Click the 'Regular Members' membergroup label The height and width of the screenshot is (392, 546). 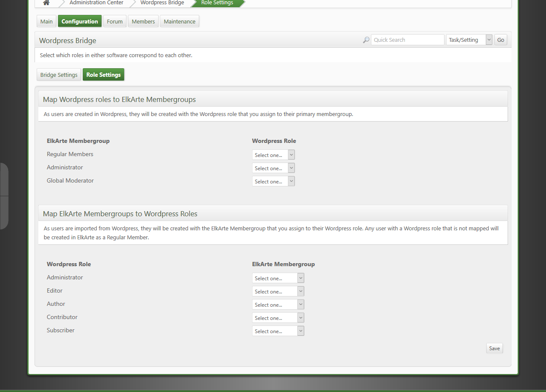click(x=70, y=154)
